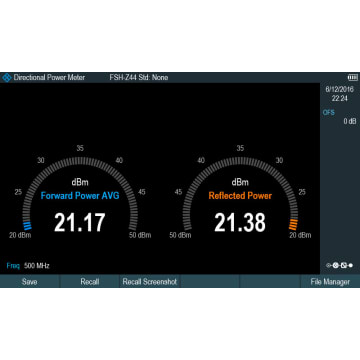Click the Reflected Power label
The width and height of the screenshot is (360, 360).
(240, 196)
